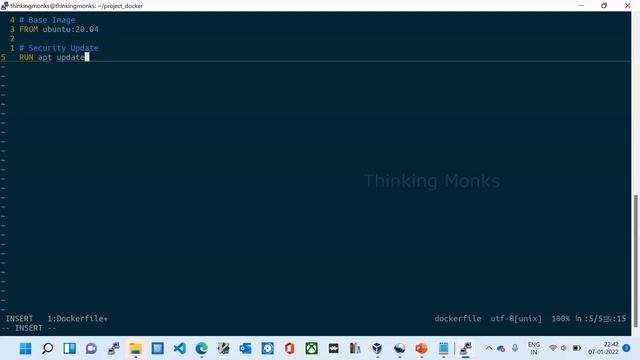Open PuTTY system menu icon in title bar
640x360 pixels.
[x=4, y=5]
